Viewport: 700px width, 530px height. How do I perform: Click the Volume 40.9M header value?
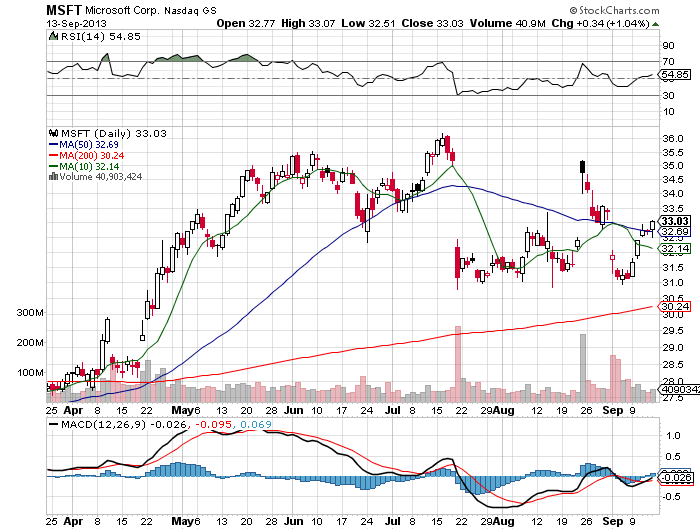pyautogui.click(x=508, y=23)
